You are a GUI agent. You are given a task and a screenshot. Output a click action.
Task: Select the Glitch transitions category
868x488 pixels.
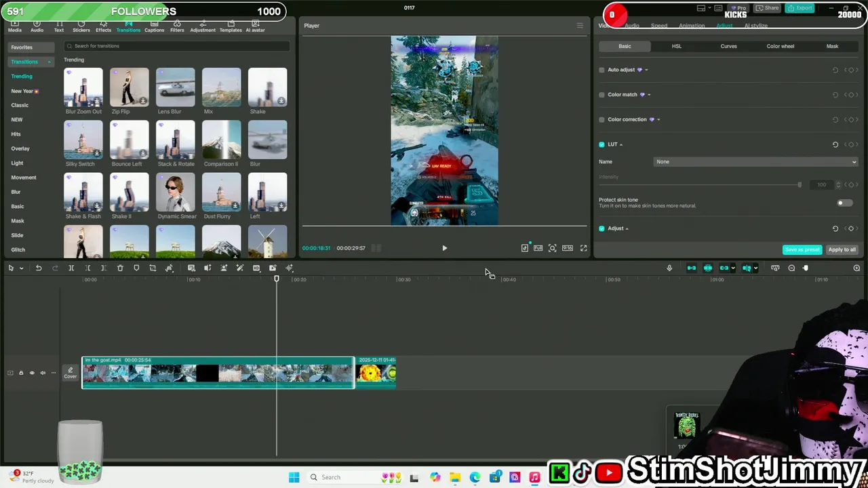tap(18, 249)
